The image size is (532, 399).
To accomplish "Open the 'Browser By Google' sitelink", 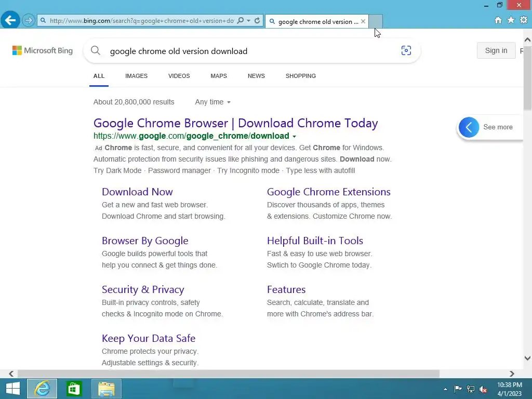I will (145, 241).
